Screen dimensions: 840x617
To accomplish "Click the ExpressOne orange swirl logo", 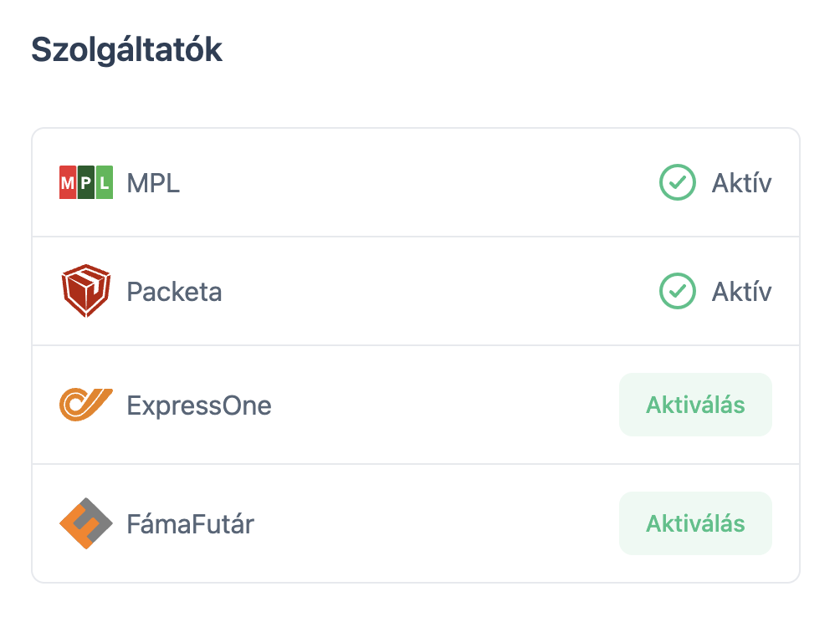I will click(86, 405).
